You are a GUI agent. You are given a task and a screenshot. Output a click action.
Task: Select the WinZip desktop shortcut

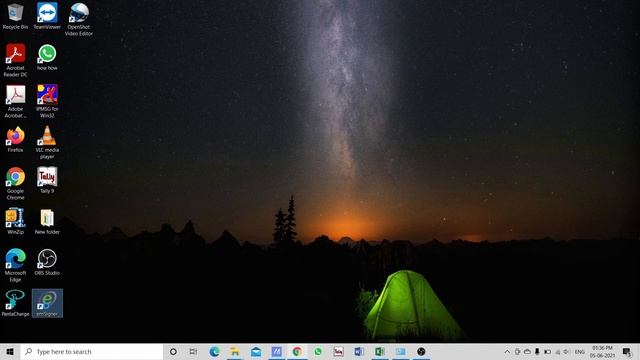tap(16, 222)
